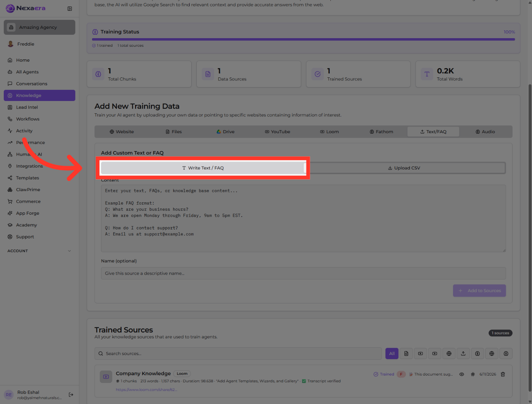Preview Company Knowledge with eye icon
532x404 pixels.
point(462,374)
